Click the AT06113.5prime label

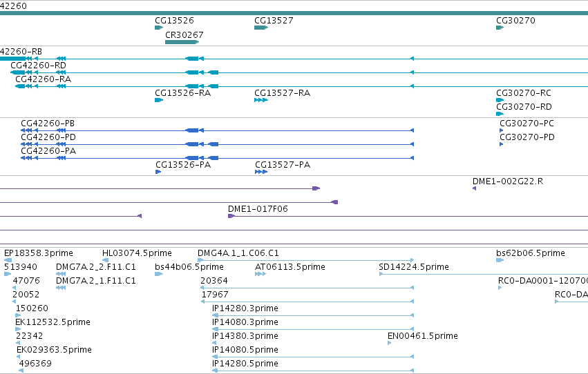[290, 267]
